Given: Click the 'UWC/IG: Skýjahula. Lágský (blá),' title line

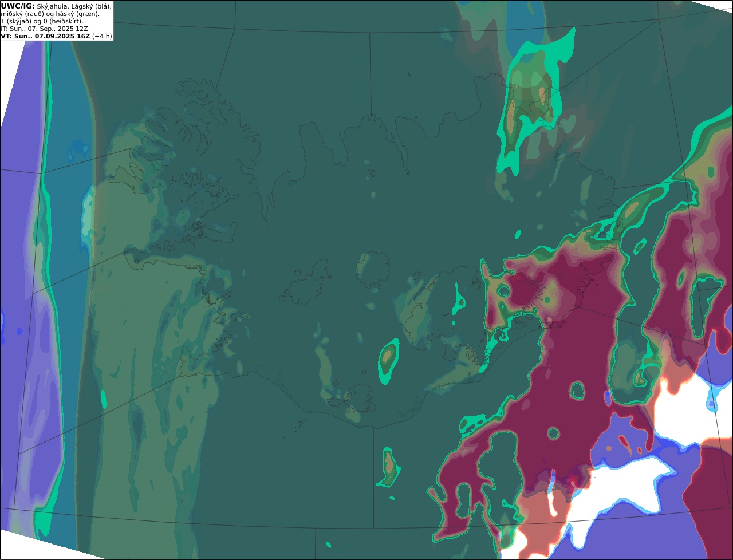Looking at the screenshot, I should pyautogui.click(x=56, y=6).
